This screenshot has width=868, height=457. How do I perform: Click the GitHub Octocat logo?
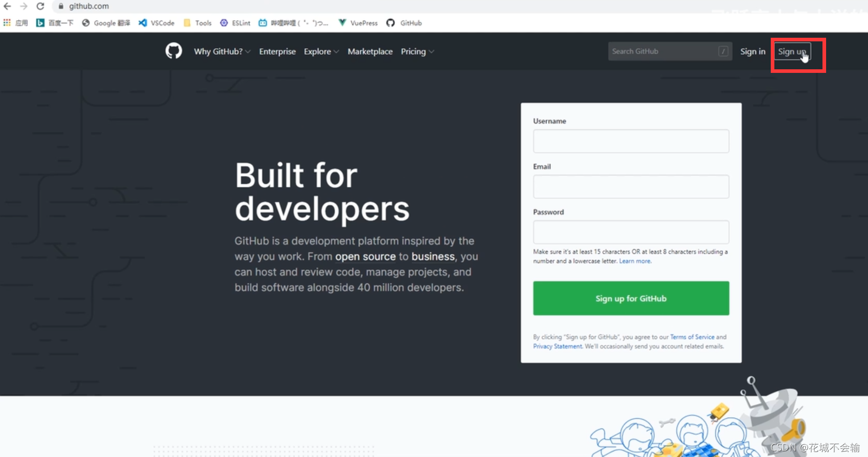[x=174, y=51]
